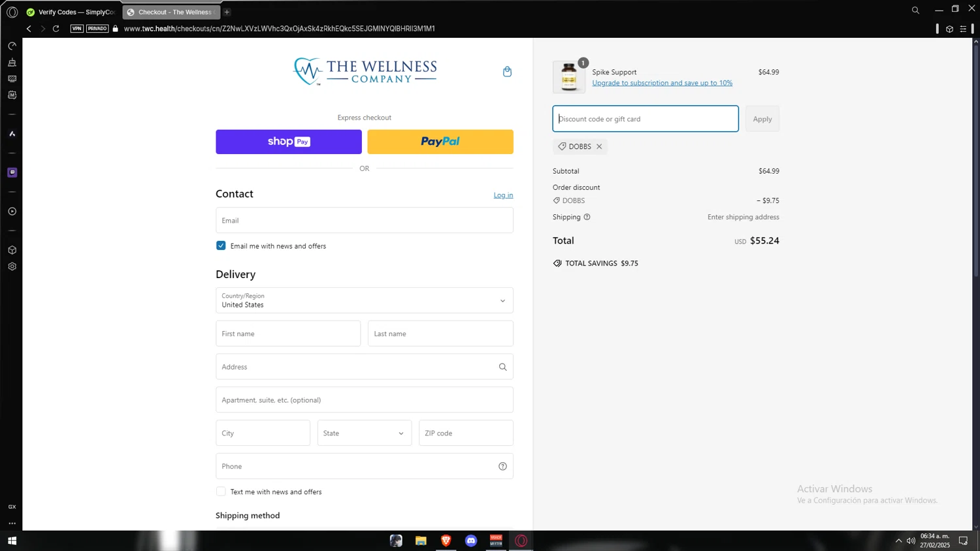Viewport: 980px width, 551px height.
Task: Open the Twitch sidebar panel
Action: 12,172
